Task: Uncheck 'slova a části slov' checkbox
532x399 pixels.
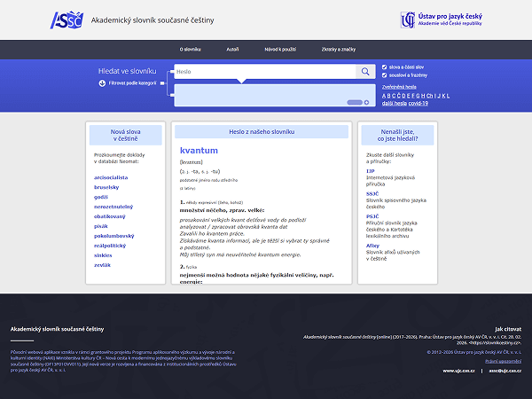Action: pyautogui.click(x=385, y=67)
